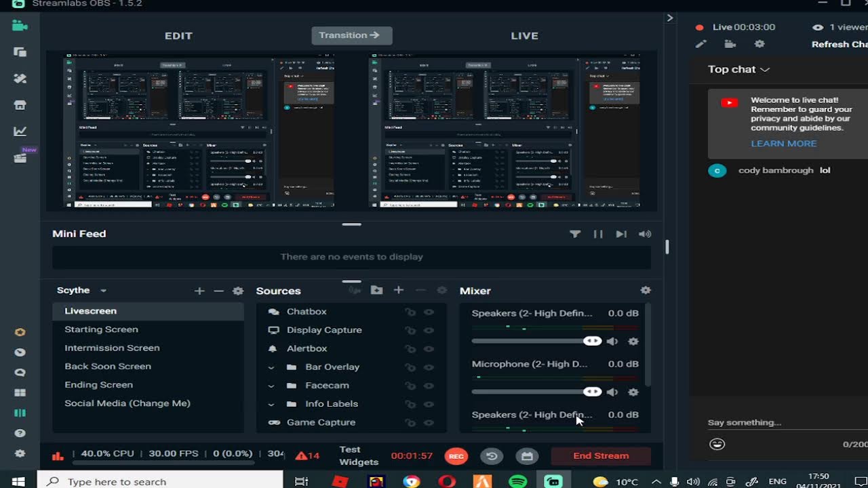Hide the Facecam folder
Image resolution: width=868 pixels, height=488 pixels.
pos(429,385)
